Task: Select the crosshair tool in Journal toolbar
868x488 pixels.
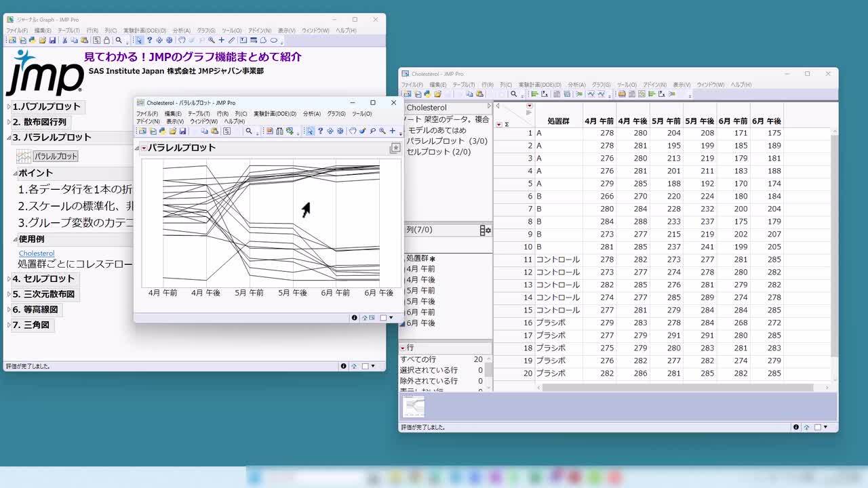Action: [x=222, y=40]
